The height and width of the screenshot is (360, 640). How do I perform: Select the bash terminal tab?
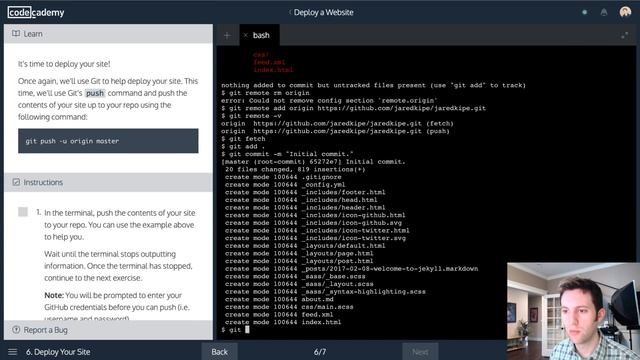coord(261,35)
